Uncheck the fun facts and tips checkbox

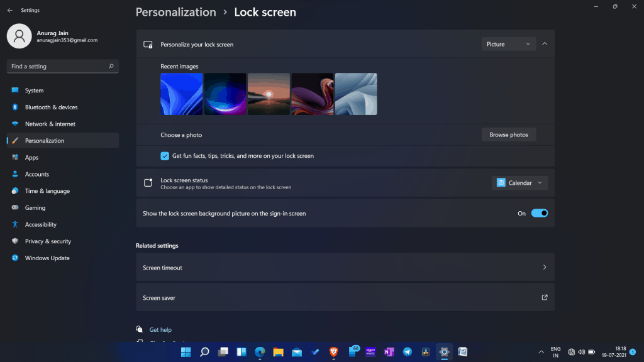pyautogui.click(x=165, y=156)
